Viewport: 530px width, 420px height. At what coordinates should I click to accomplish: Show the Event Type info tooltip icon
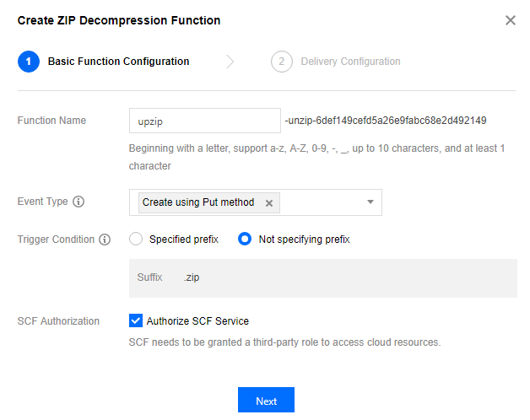pos(78,202)
